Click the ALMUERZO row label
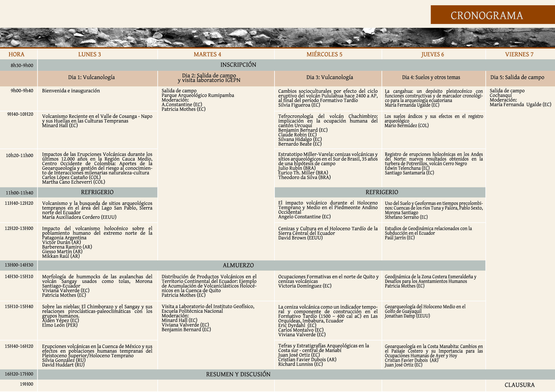This screenshot has width=555, height=392. click(x=238, y=265)
